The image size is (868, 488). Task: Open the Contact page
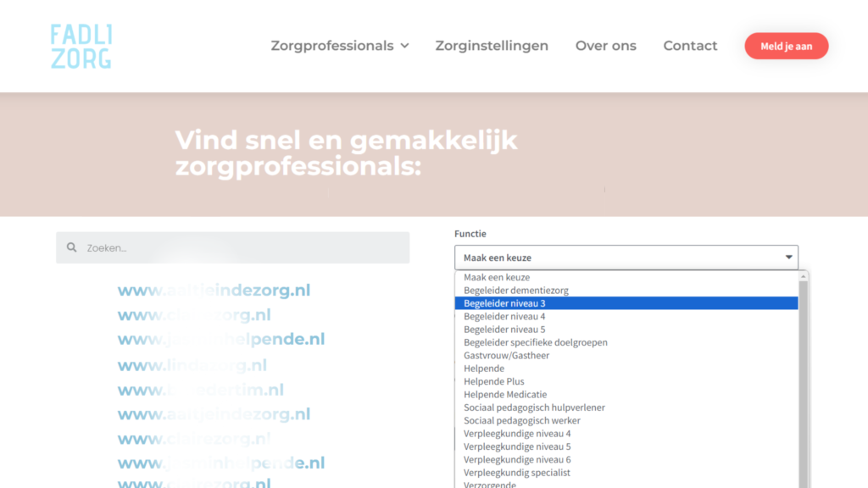tap(690, 46)
